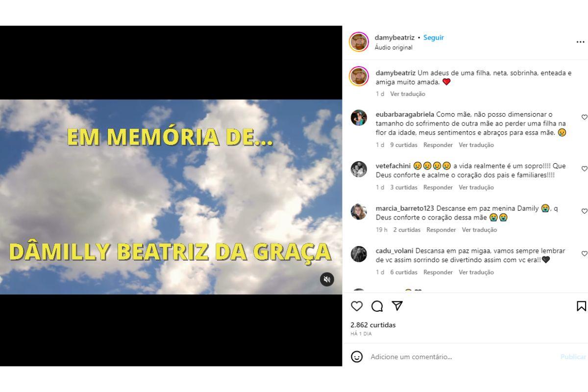Like vetefachini's comment

click(x=584, y=169)
